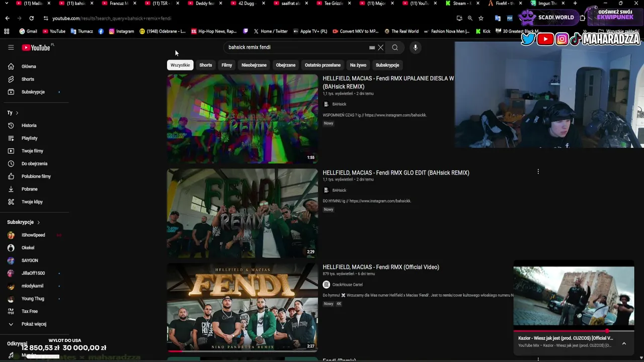Screen dimensions: 644x362
Task: Open IShowSpeed subscription channel
Action: (x=33, y=235)
